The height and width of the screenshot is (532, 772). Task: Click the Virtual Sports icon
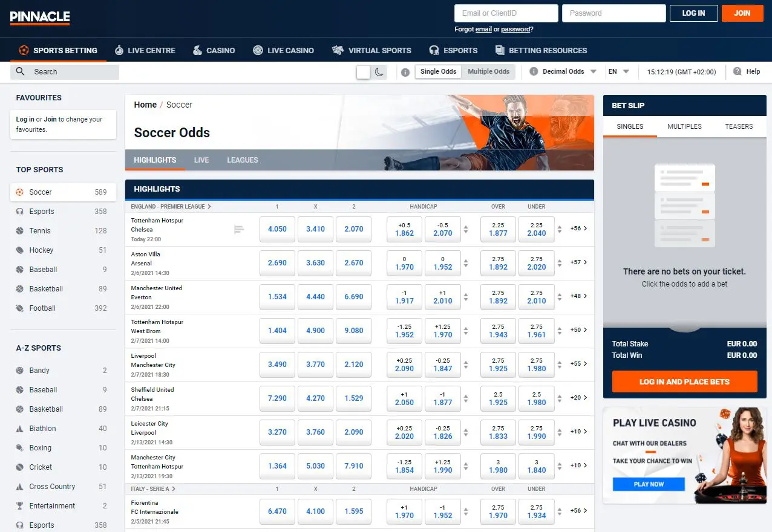pos(338,50)
